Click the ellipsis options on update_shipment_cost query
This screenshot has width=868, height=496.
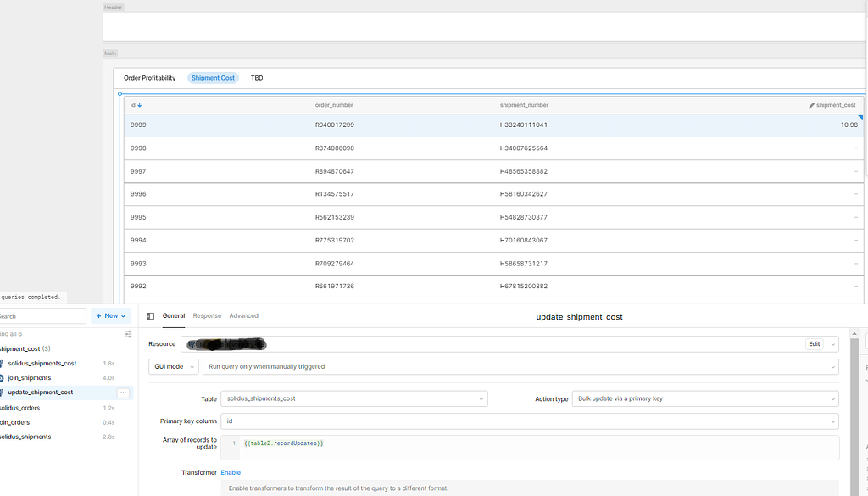[x=124, y=392]
